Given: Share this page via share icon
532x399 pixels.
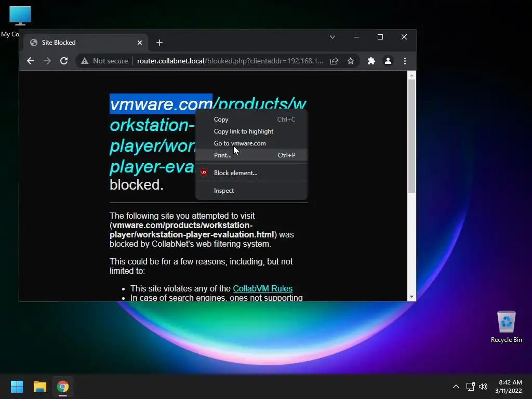Looking at the screenshot, I should tap(334, 61).
